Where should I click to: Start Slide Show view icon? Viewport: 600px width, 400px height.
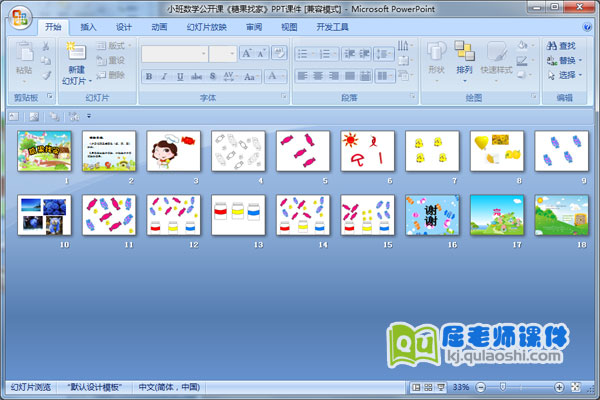[441, 388]
